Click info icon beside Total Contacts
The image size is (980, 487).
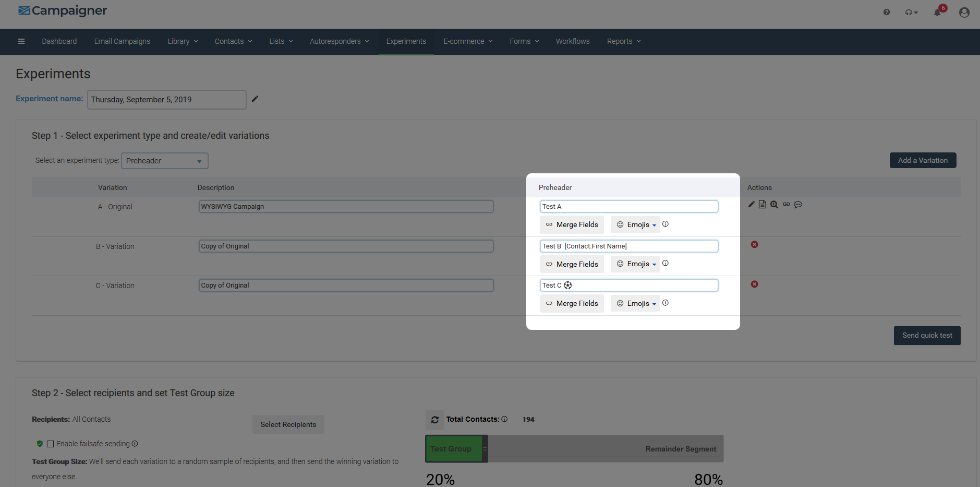(x=504, y=419)
